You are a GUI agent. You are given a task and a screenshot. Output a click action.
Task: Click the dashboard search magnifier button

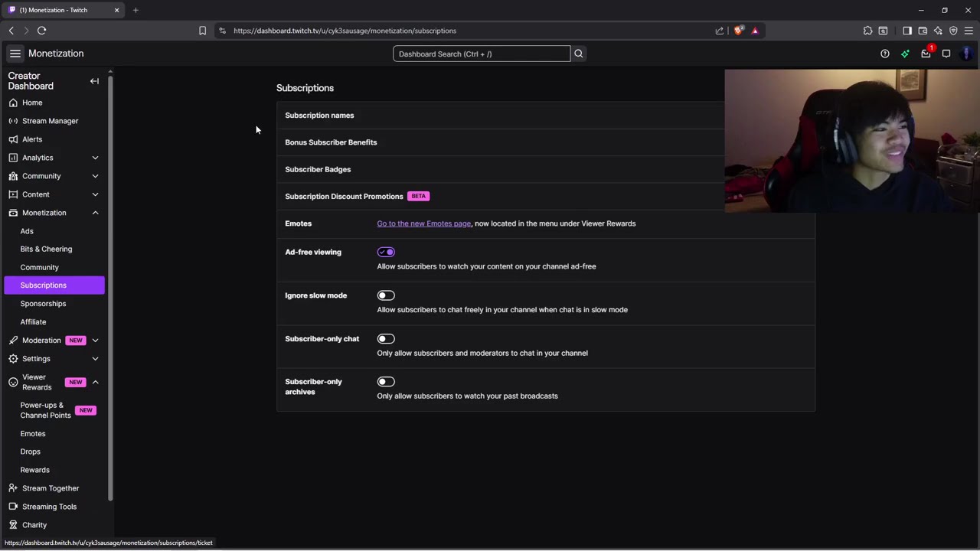click(579, 54)
